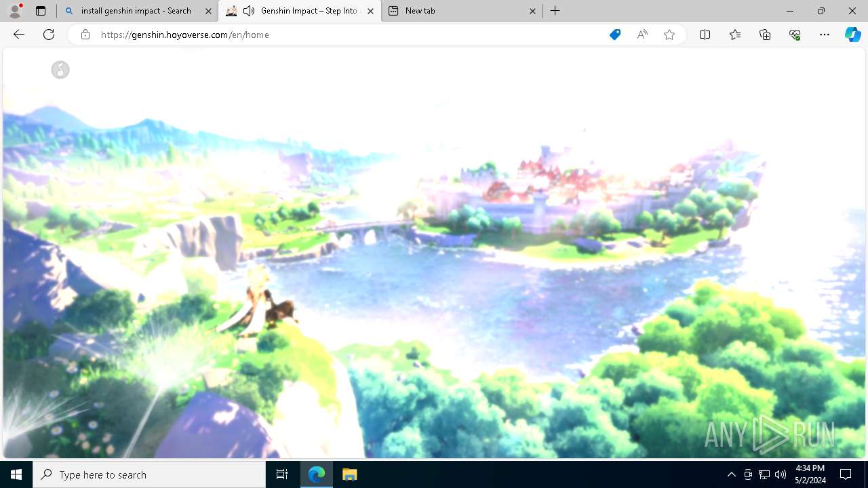Toggle the page music icon

(x=60, y=70)
